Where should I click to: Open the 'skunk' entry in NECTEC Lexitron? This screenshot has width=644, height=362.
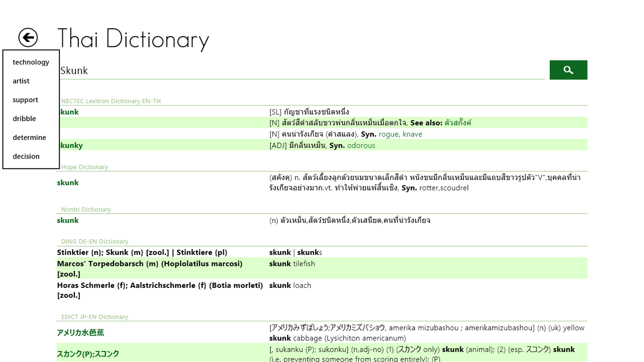coord(69,112)
